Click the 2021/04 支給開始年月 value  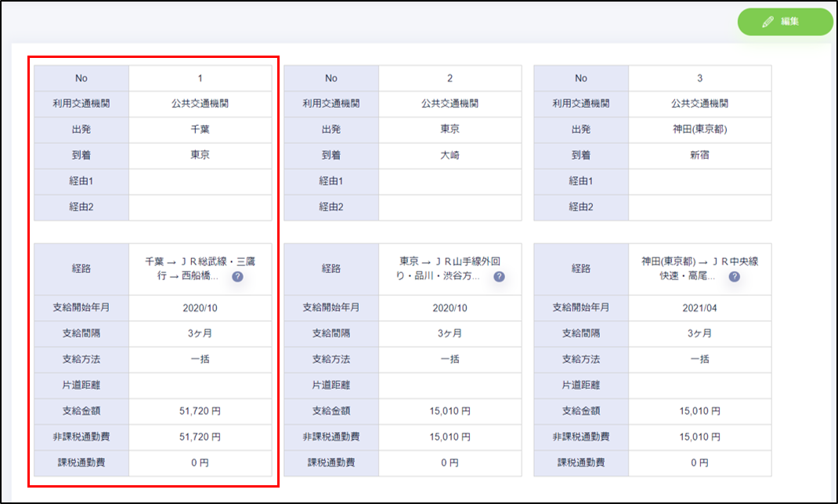point(699,308)
